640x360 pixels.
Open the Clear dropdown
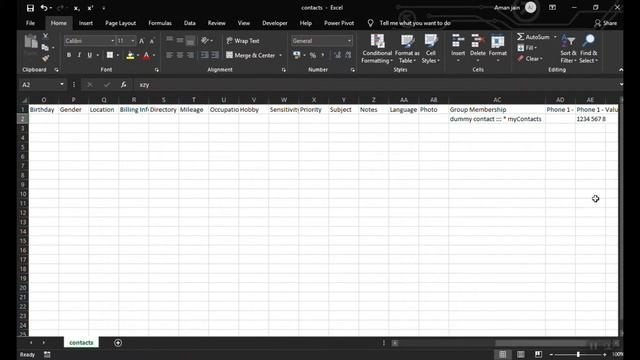530,59
